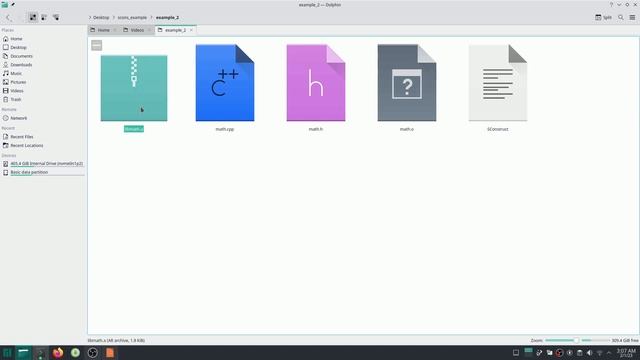The height and width of the screenshot is (360, 640).
Task: Navigate to scons_example in breadcrumb
Action: [x=132, y=18]
